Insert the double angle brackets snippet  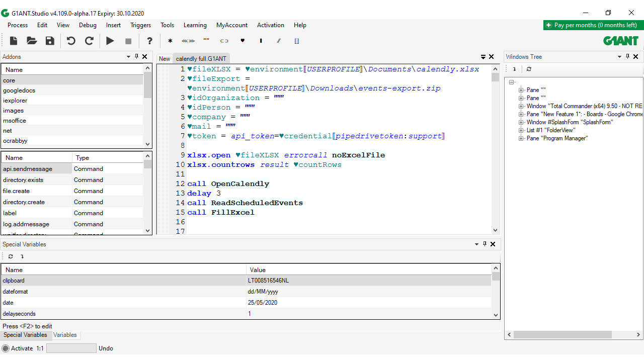pyautogui.click(x=188, y=41)
